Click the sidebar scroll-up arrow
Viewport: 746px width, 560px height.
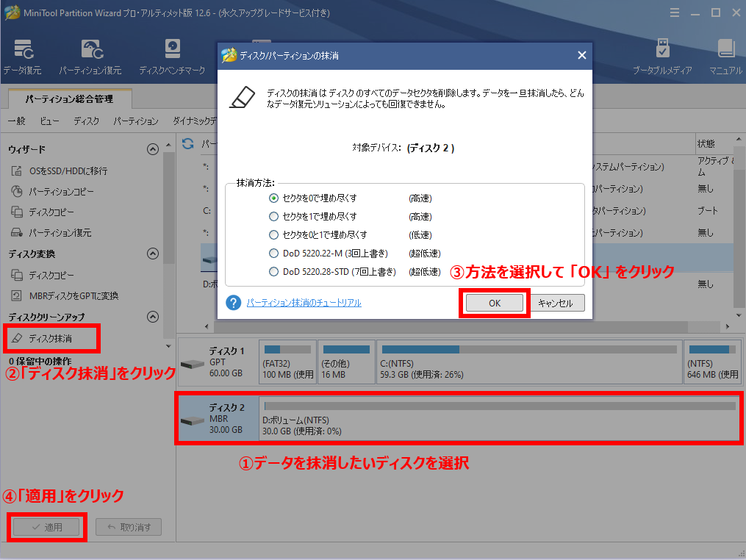point(168,145)
